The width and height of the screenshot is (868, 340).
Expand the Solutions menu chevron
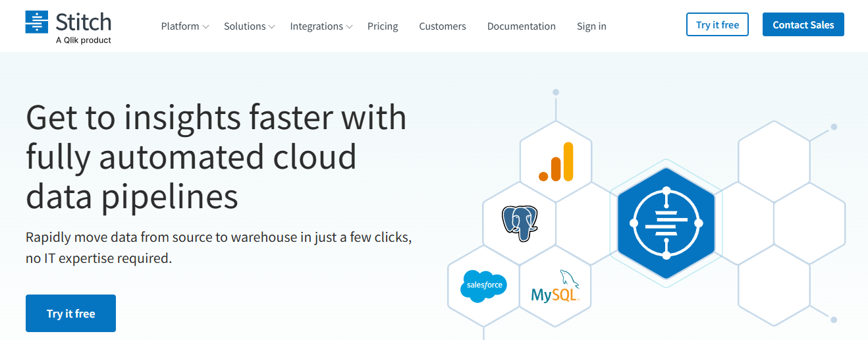(271, 27)
